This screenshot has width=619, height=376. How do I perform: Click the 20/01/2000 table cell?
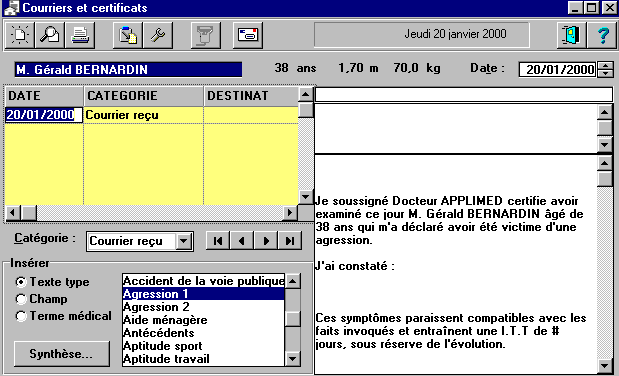[x=44, y=115]
